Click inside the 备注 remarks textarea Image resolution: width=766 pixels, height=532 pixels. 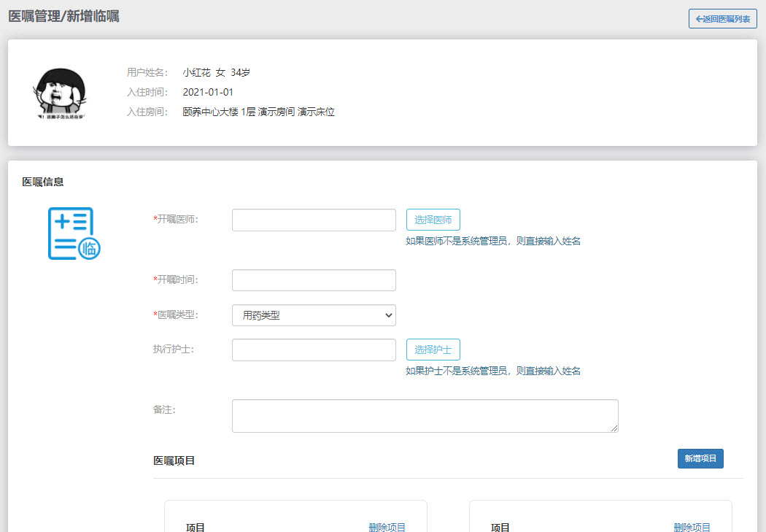point(425,415)
